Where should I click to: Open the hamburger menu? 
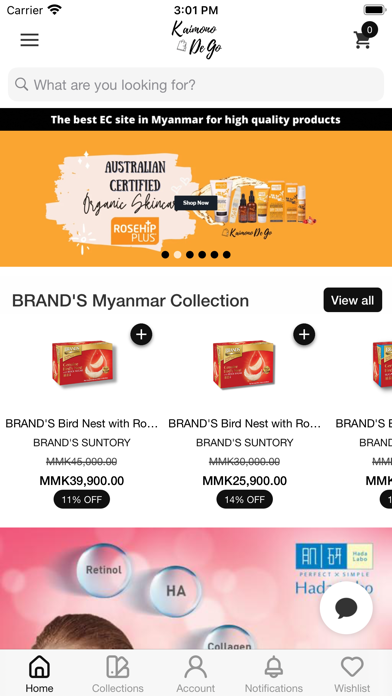pyautogui.click(x=30, y=40)
